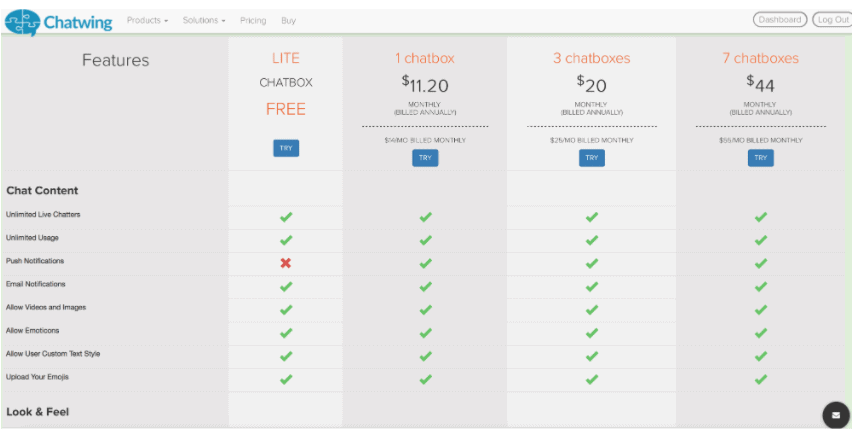The height and width of the screenshot is (435, 854).
Task: Click 3 chatboxes checkmark for Custom Text Style
Action: (x=591, y=356)
